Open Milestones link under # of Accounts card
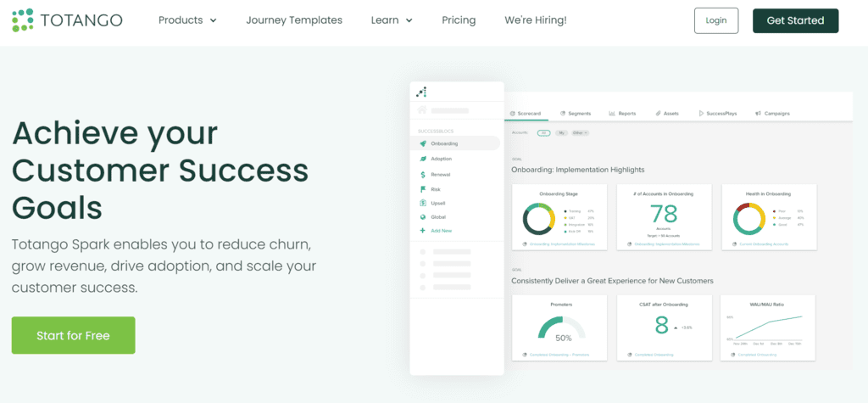868x403 pixels. coord(666,243)
